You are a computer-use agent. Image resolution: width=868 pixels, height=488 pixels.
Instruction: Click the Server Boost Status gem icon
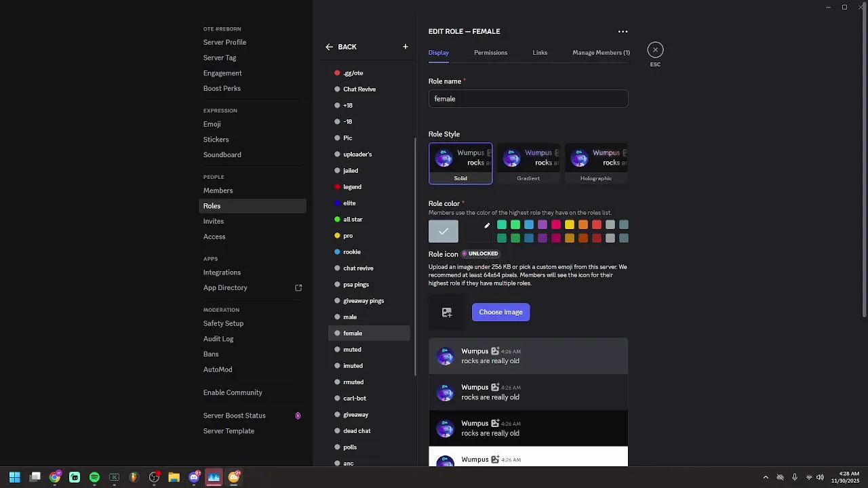coord(298,415)
